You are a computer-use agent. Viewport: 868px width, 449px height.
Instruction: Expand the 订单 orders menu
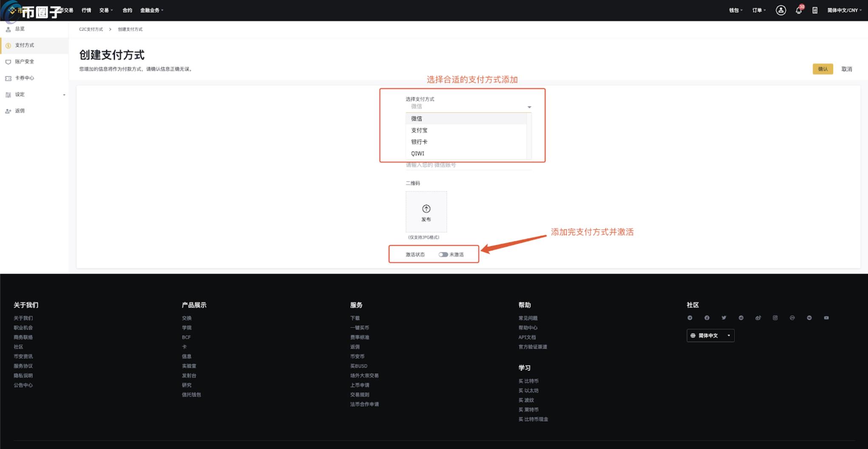pos(759,10)
